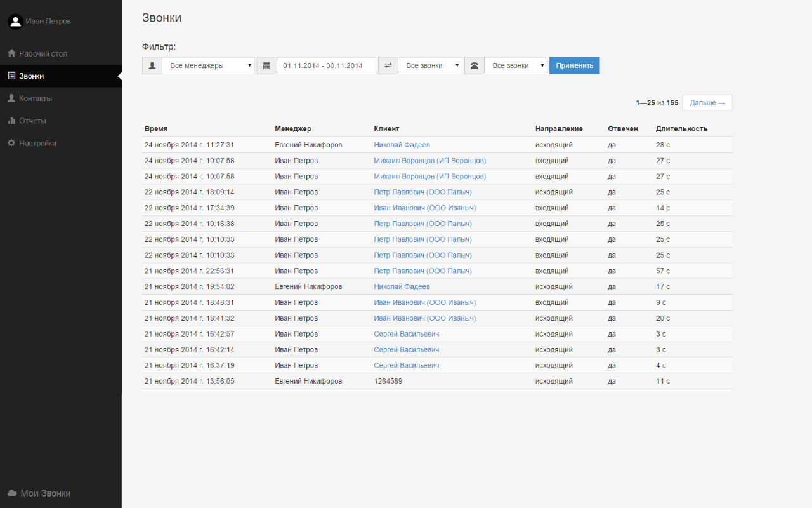The width and height of the screenshot is (812, 508).
Task: Open Сергей Васильевич link in the 16:37:19 row
Action: point(406,365)
